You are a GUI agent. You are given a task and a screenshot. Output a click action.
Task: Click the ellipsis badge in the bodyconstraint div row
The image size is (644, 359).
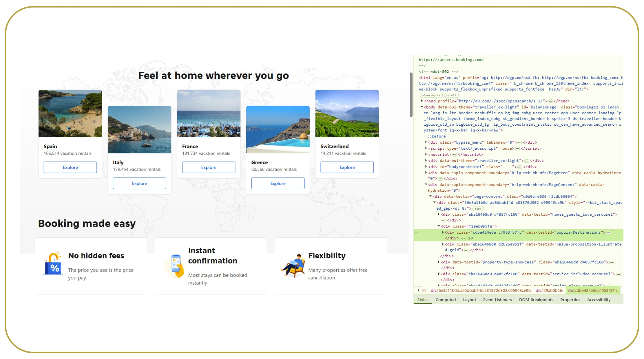point(520,167)
